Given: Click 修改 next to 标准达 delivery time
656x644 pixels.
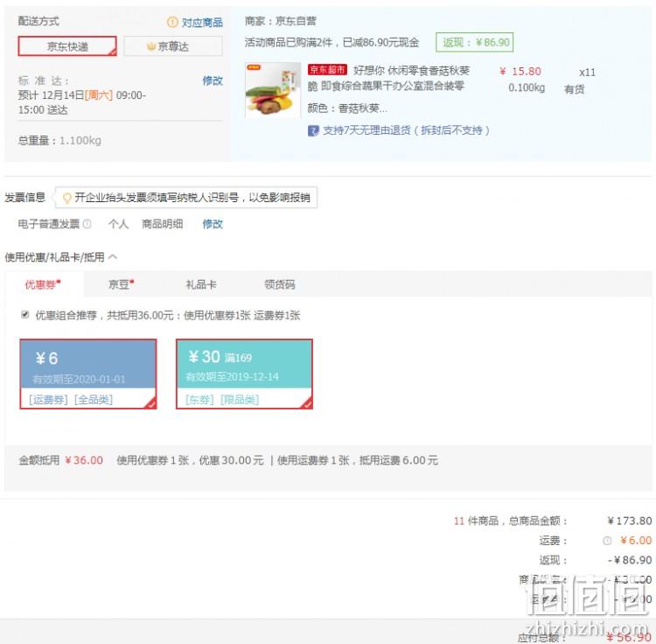Looking at the screenshot, I should tap(213, 80).
